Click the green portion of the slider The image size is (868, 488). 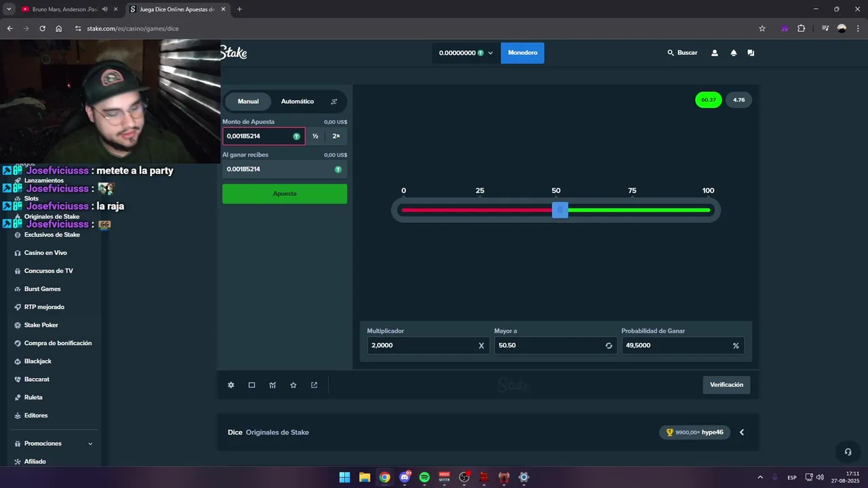click(639, 210)
